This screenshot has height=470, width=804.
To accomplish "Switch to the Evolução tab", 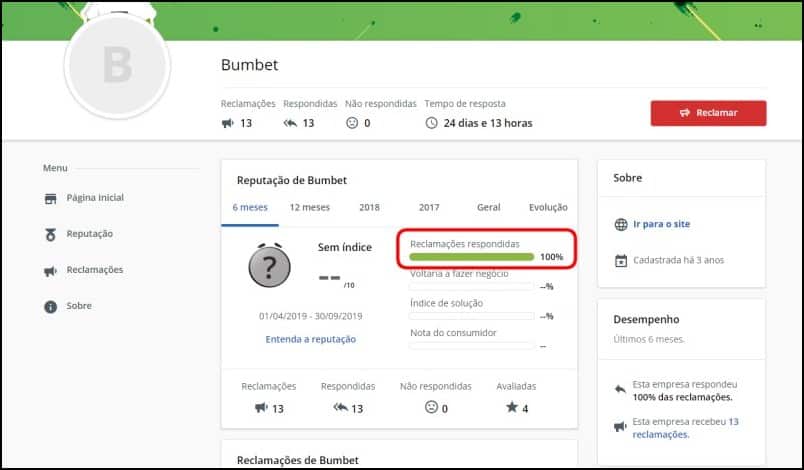I will (548, 208).
